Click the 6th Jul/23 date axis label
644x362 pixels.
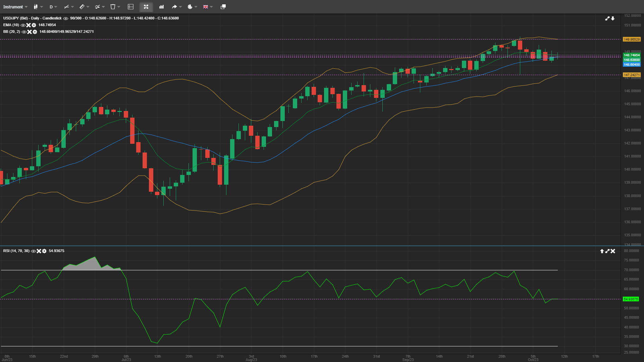[x=126, y=358]
